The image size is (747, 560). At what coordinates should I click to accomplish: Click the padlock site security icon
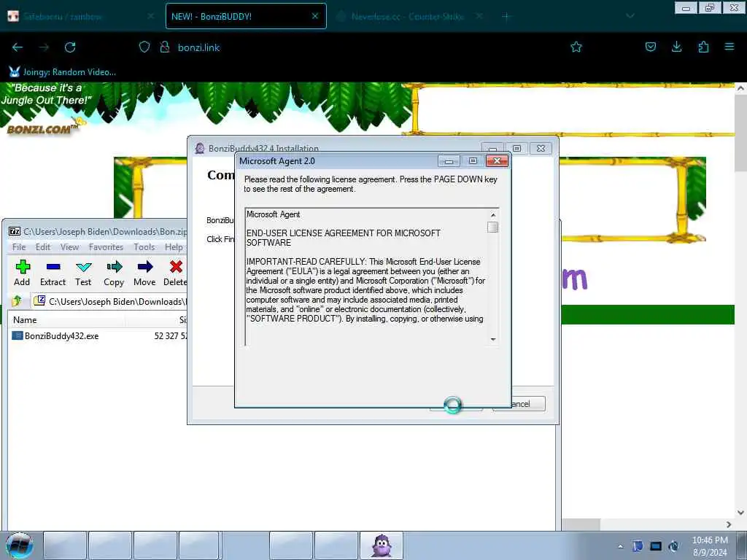165,47
